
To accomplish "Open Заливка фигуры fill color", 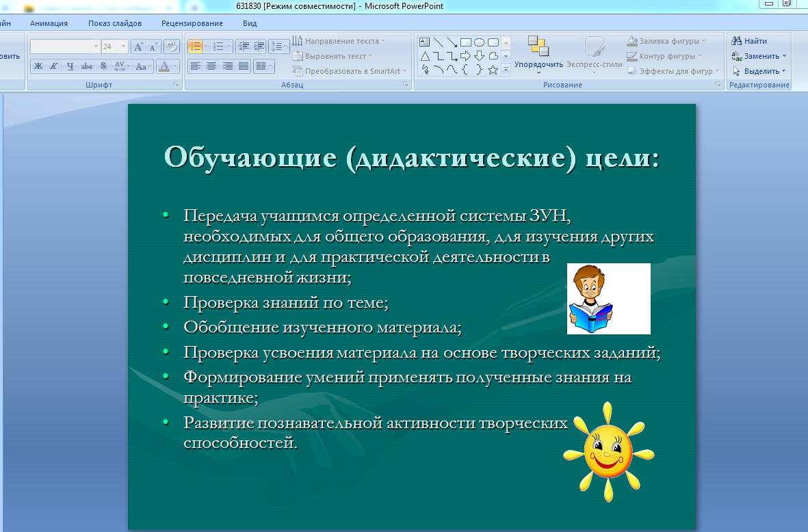I will (666, 41).
